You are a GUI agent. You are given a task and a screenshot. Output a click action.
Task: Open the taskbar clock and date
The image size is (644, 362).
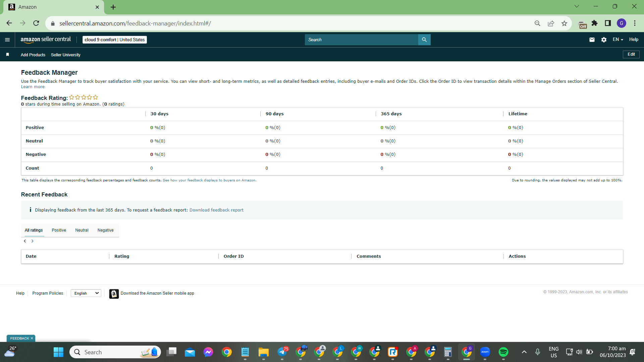[613, 352]
